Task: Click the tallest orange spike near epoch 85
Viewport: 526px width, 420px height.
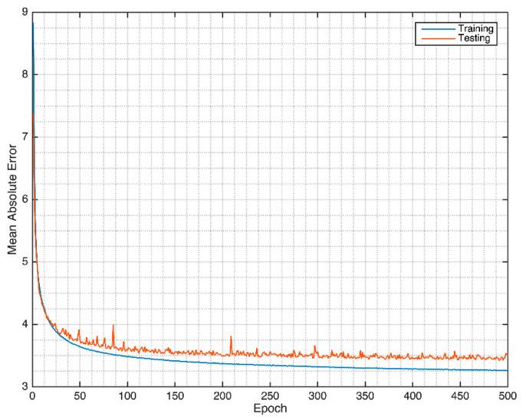Action: (113, 326)
